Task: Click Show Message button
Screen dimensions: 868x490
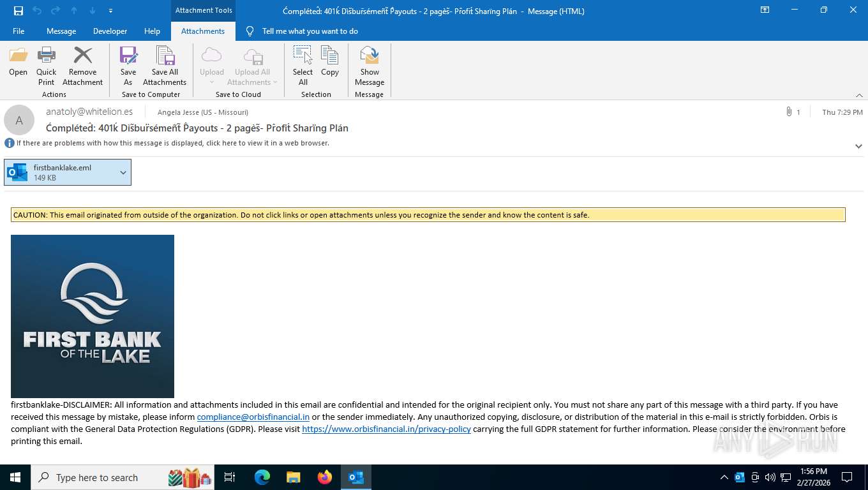Action: 370,66
